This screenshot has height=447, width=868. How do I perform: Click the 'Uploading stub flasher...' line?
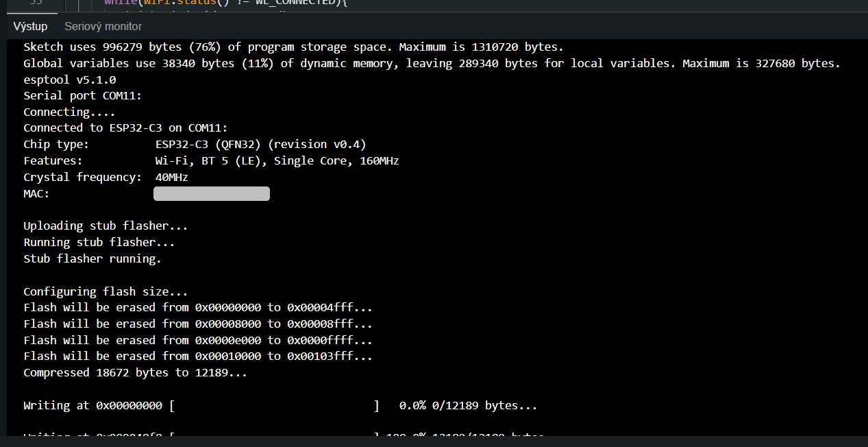tap(106, 226)
